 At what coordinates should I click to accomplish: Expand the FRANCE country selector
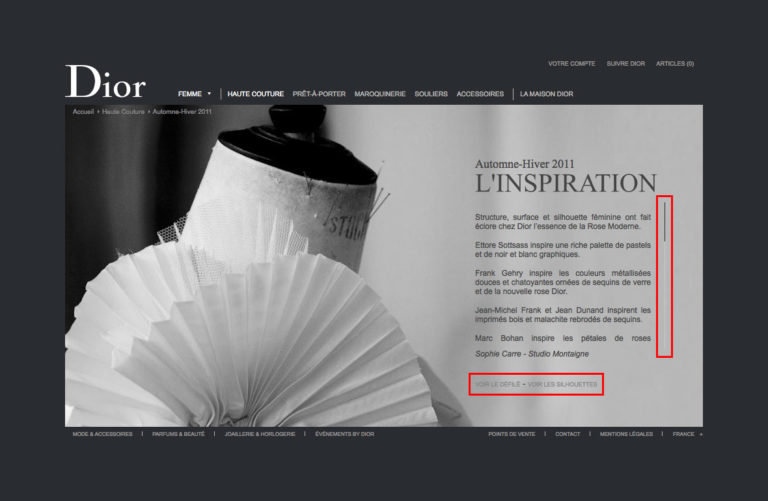coord(687,434)
